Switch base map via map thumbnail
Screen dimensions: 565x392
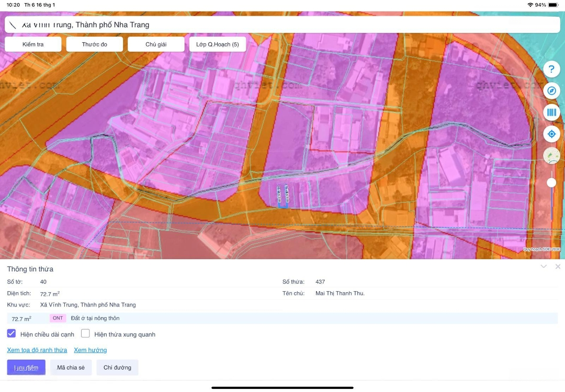[551, 156]
